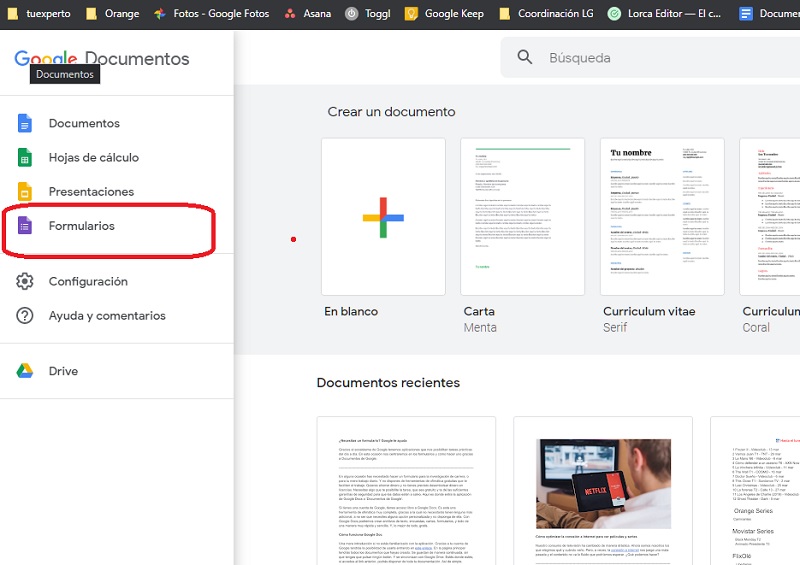Open the Fotos - Google Fotos bookmark
This screenshot has height=565, width=800.
[212, 14]
